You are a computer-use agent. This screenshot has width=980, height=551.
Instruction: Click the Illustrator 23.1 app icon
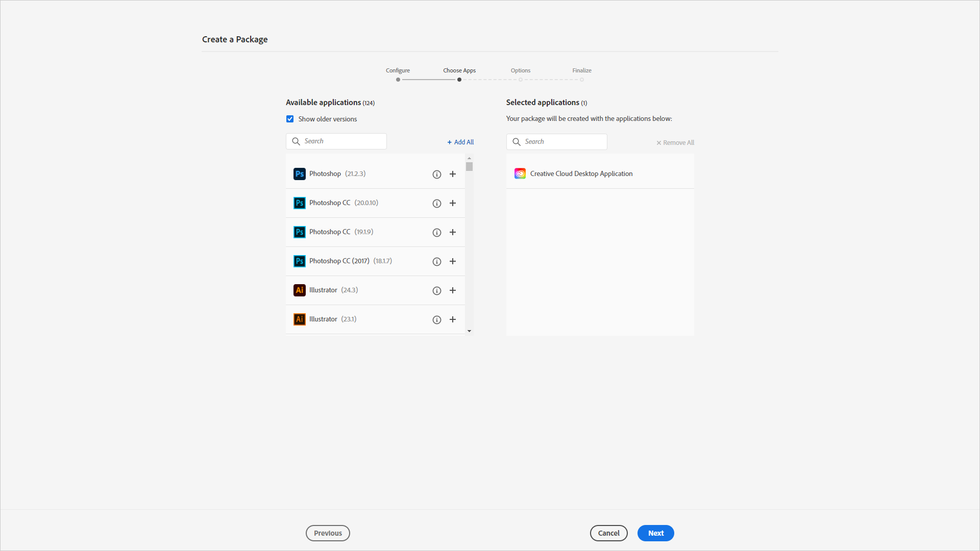300,319
